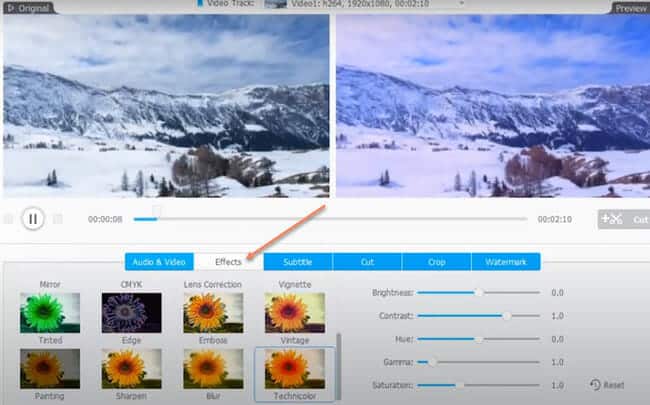Image resolution: width=650 pixels, height=405 pixels.
Task: Open the Subtitle tab
Action: (x=298, y=262)
